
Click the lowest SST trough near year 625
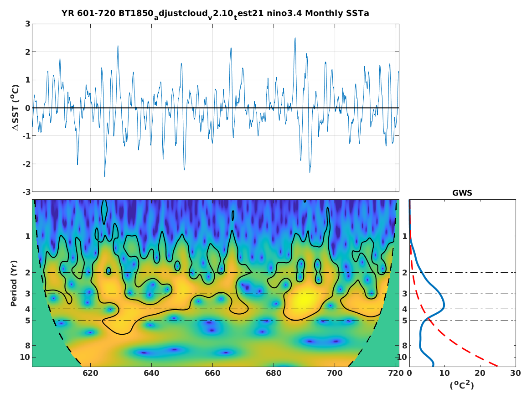(x=104, y=176)
